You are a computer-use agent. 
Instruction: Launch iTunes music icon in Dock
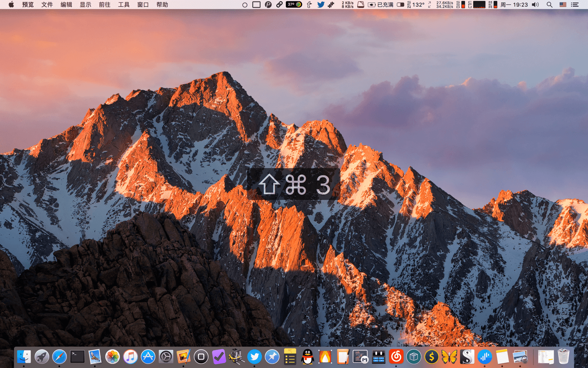pyautogui.click(x=130, y=357)
